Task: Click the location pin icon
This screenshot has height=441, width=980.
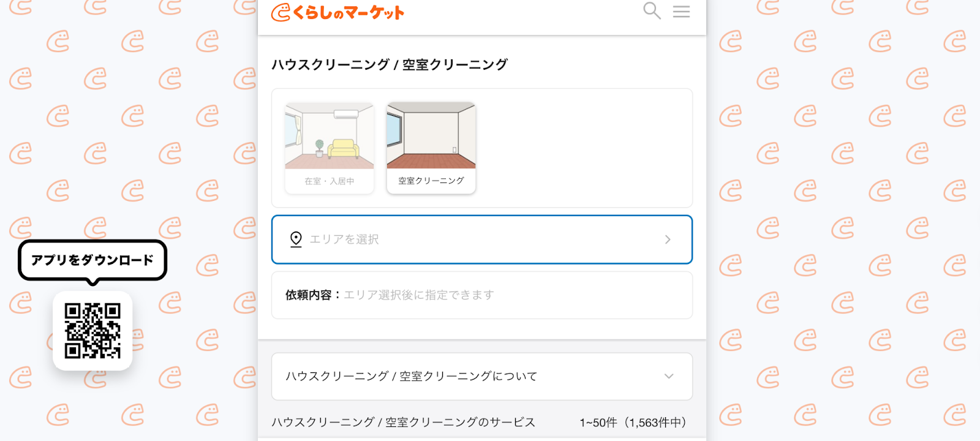Action: [296, 239]
